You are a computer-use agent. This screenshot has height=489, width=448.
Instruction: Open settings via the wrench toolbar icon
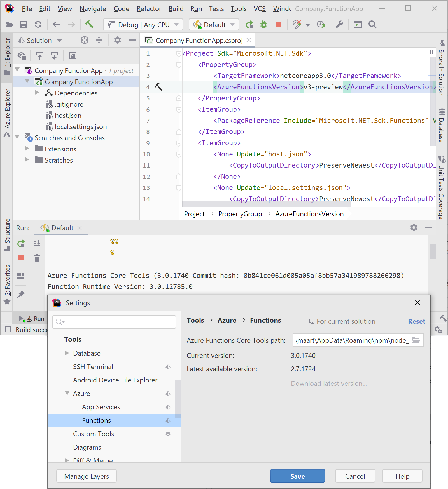point(339,25)
